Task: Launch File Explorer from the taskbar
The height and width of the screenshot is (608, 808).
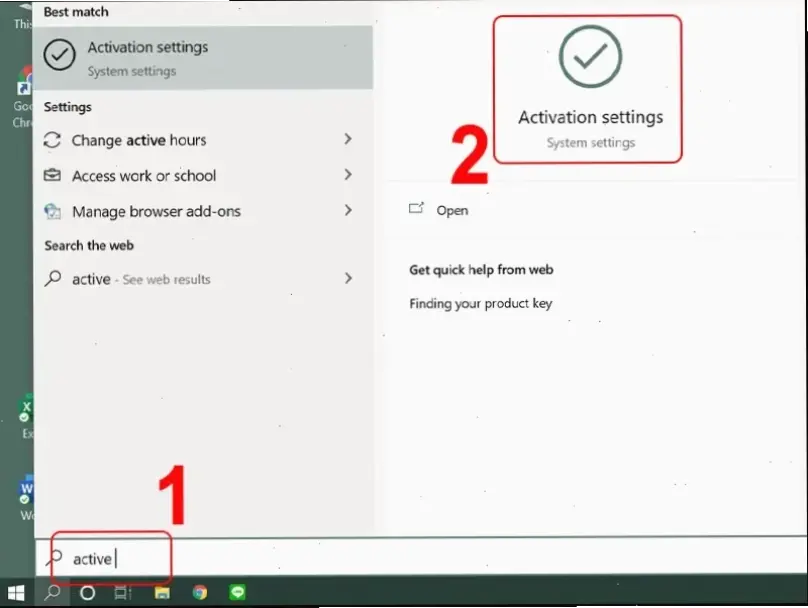Action: click(x=162, y=593)
